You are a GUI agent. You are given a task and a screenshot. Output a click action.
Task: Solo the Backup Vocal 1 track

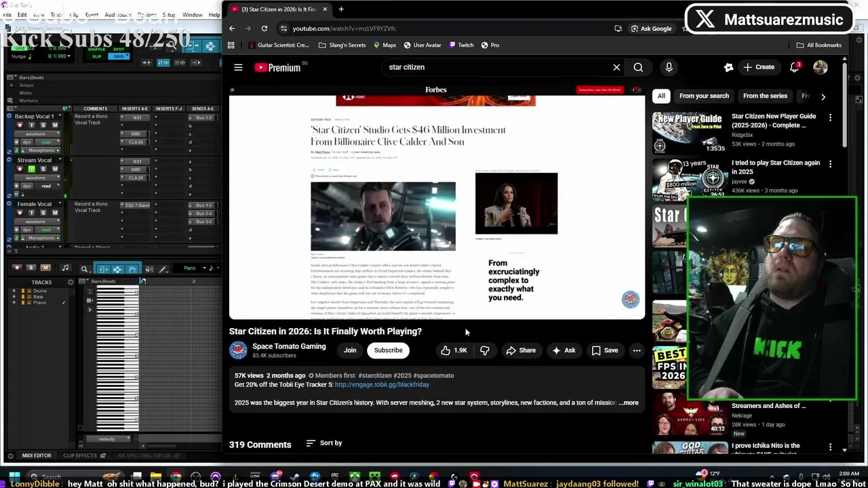tap(43, 125)
